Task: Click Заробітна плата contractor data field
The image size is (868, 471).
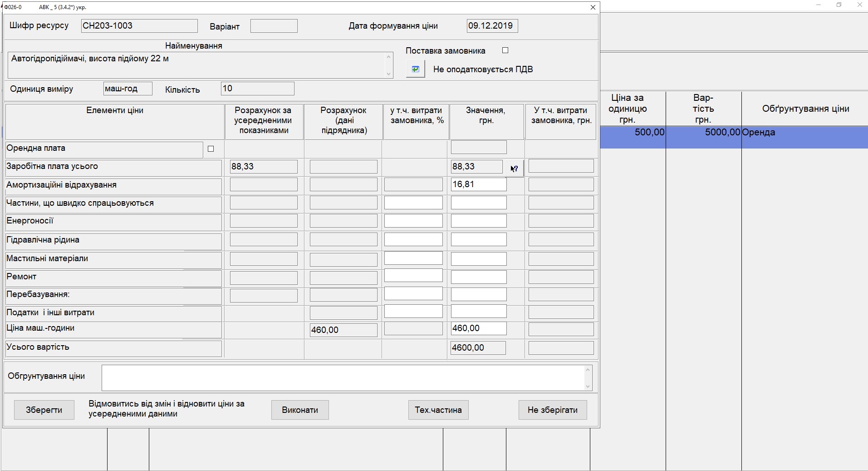Action: point(343,167)
